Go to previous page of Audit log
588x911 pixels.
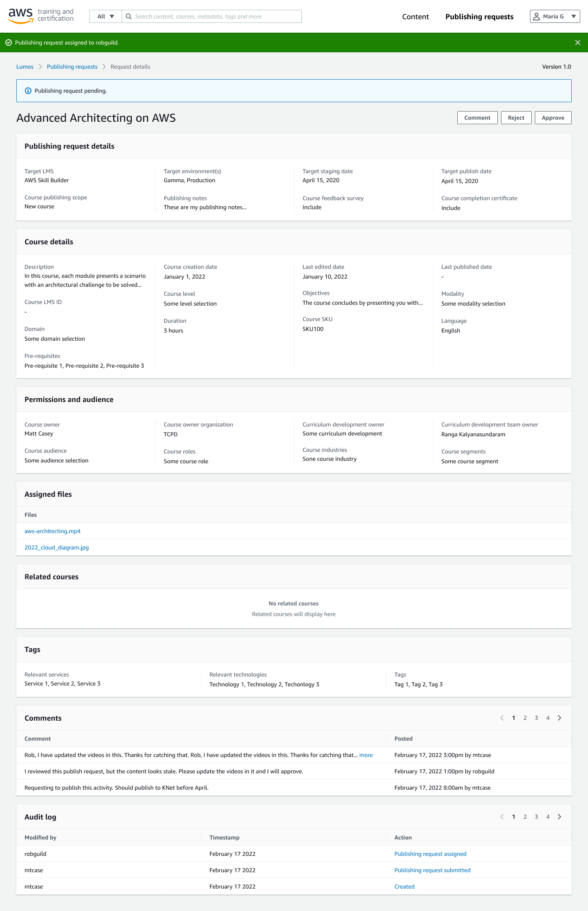click(x=502, y=817)
